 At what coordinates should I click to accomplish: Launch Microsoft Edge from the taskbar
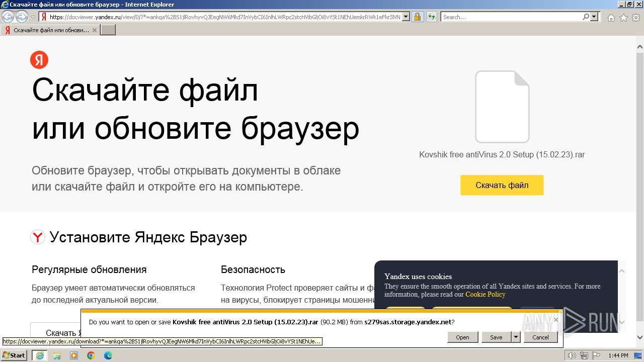tap(108, 355)
